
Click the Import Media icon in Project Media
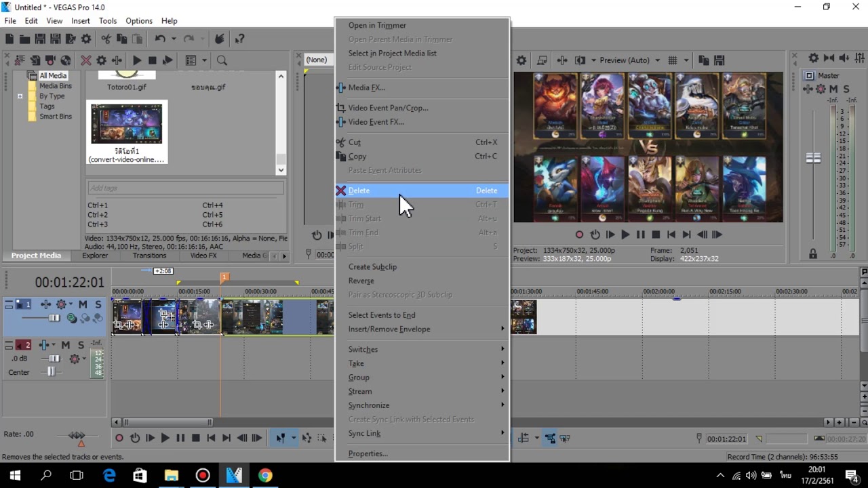coord(35,60)
